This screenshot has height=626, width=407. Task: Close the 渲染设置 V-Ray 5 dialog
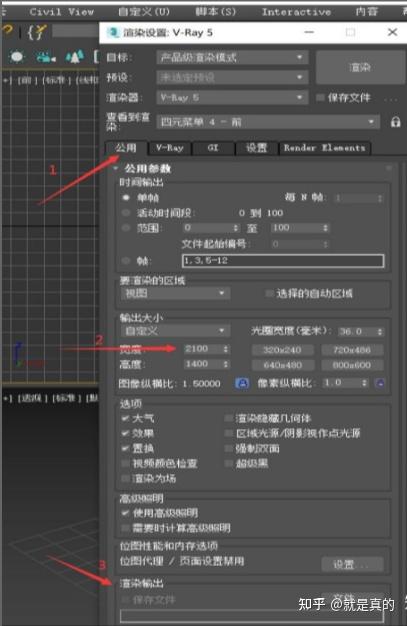392,32
